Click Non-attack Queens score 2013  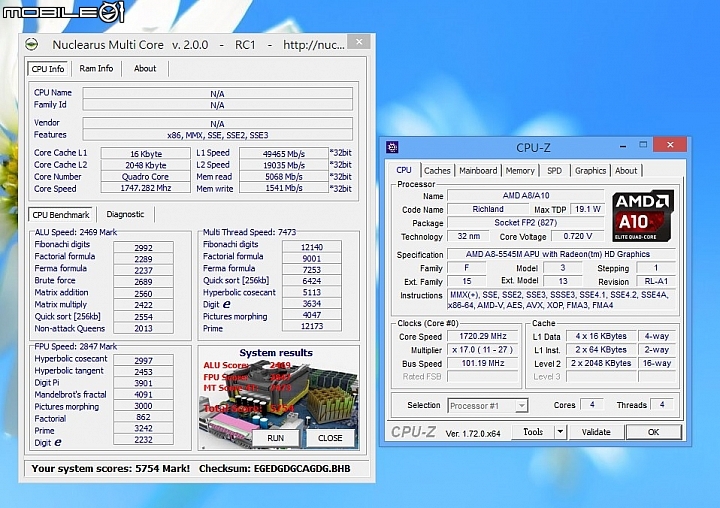pyautogui.click(x=143, y=328)
